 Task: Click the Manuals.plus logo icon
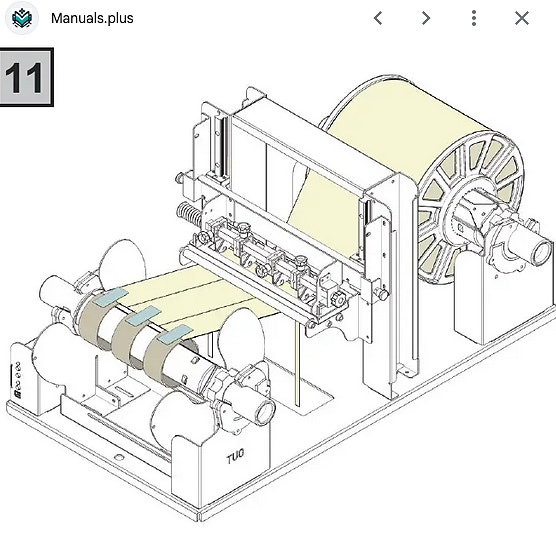coord(22,18)
